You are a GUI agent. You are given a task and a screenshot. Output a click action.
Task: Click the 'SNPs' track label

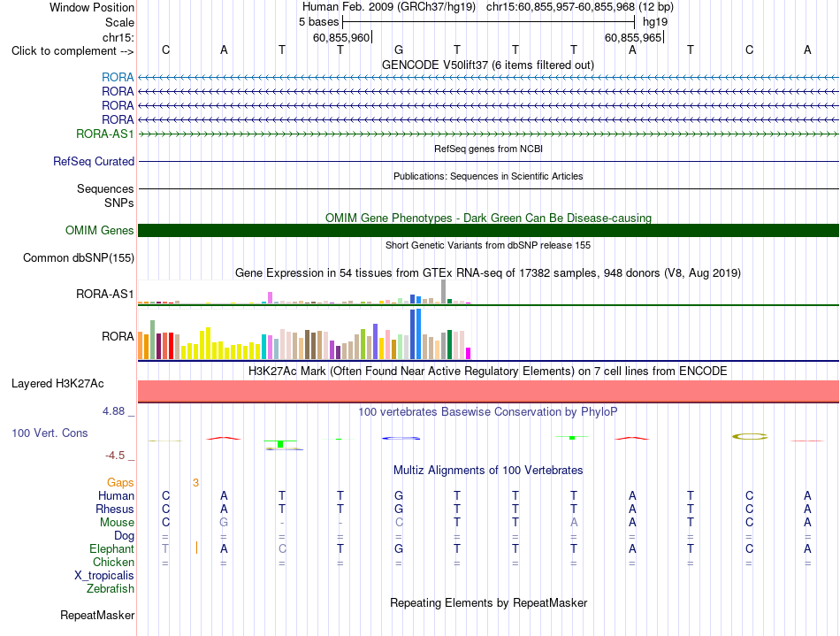pyautogui.click(x=119, y=203)
